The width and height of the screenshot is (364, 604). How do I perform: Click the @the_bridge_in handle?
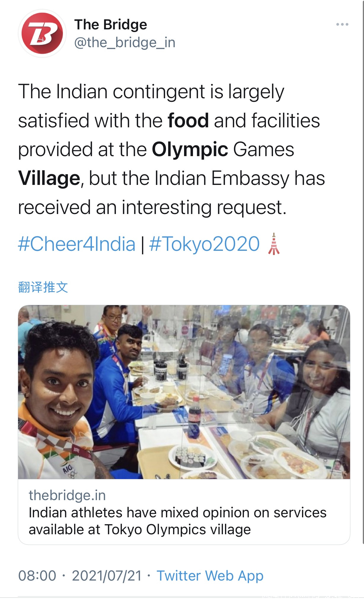pyautogui.click(x=124, y=42)
